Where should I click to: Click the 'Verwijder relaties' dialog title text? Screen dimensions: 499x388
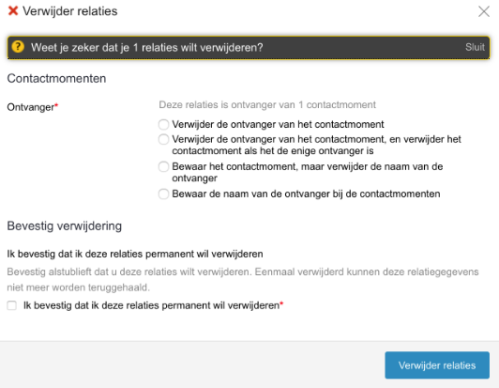pos(70,11)
